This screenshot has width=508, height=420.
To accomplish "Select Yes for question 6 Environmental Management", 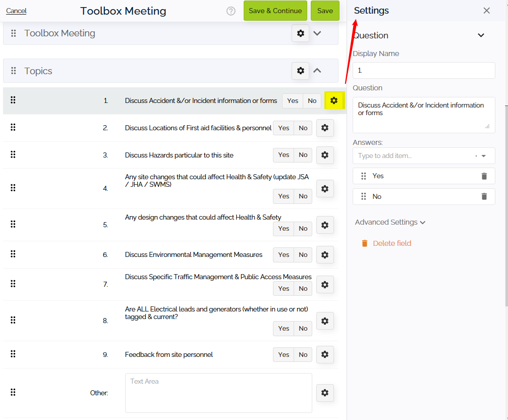I will [x=284, y=255].
